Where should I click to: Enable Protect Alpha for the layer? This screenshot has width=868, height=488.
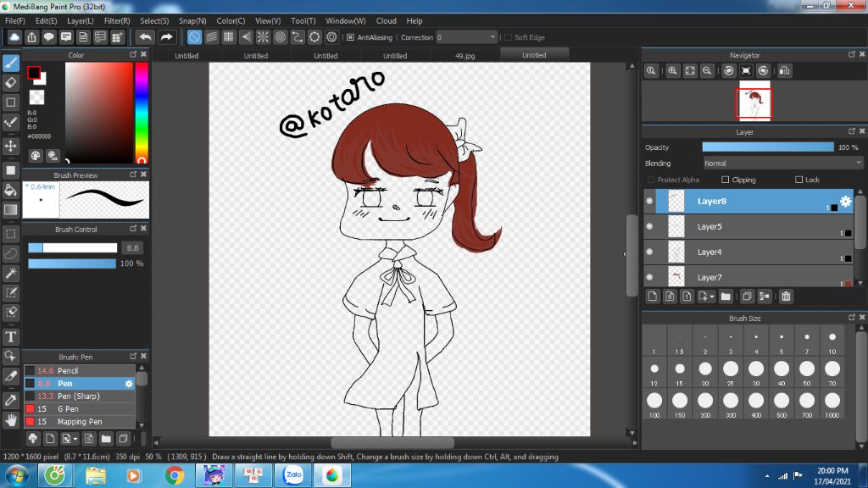tap(651, 180)
